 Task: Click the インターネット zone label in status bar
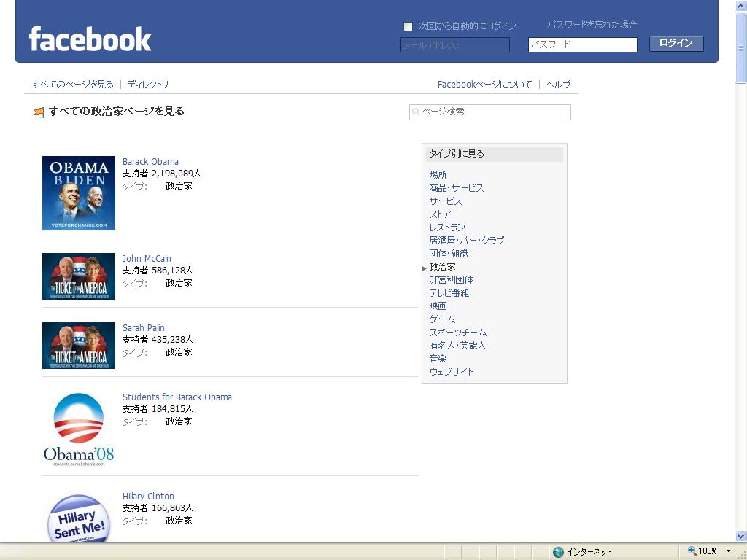[589, 552]
